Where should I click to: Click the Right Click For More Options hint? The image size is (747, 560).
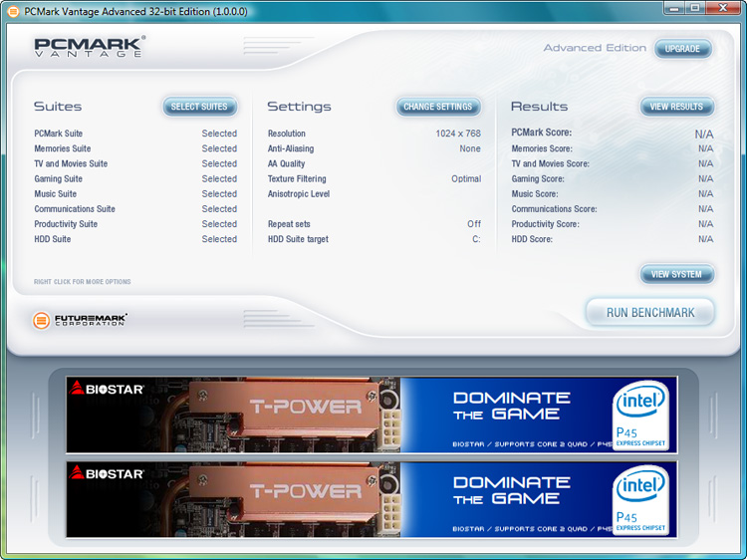click(x=82, y=282)
